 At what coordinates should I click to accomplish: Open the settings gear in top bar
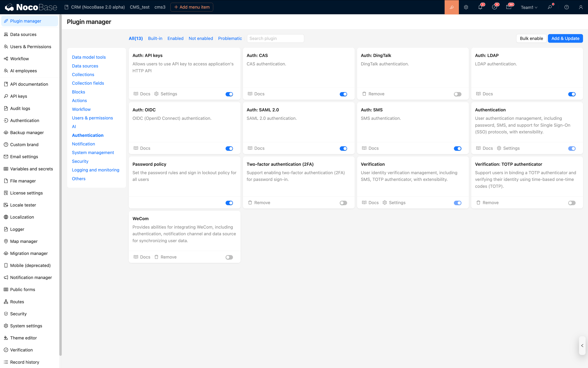click(466, 7)
